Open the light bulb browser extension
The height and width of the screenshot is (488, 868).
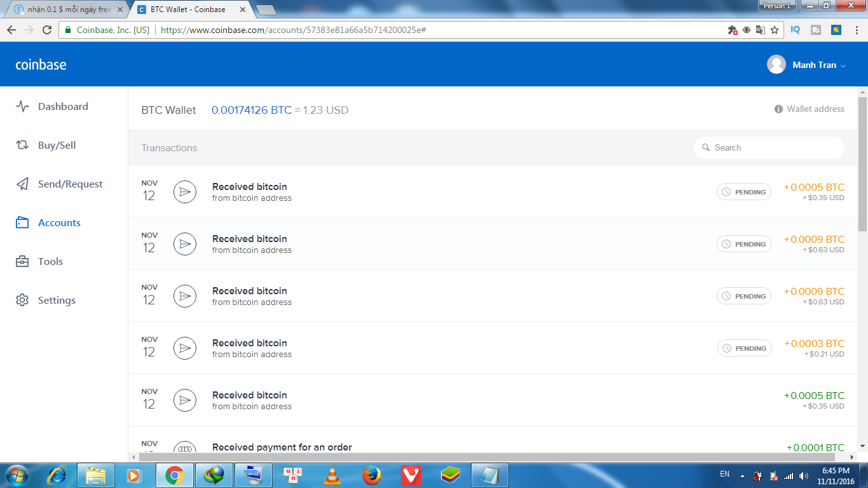pyautogui.click(x=836, y=30)
